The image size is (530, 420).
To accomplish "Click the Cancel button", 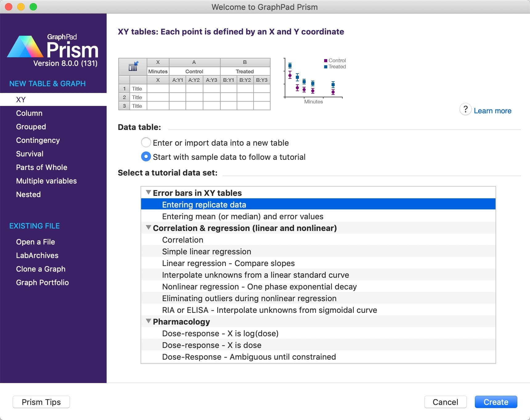I will 445,402.
